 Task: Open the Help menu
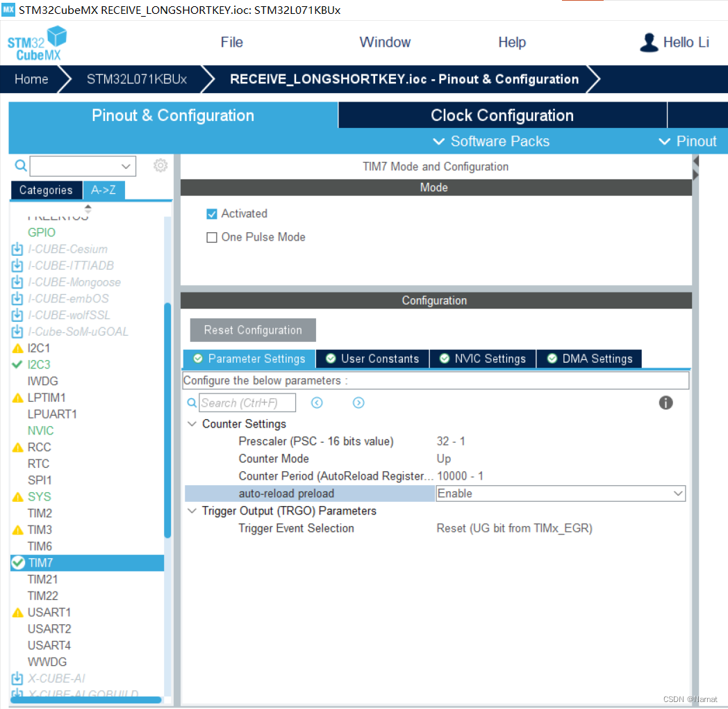pos(512,42)
